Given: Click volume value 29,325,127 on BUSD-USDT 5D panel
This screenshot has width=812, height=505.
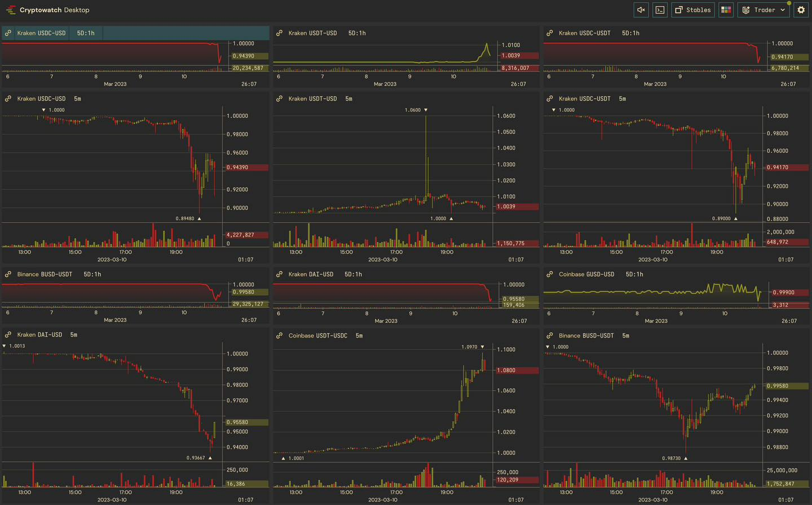Looking at the screenshot, I should pos(250,304).
